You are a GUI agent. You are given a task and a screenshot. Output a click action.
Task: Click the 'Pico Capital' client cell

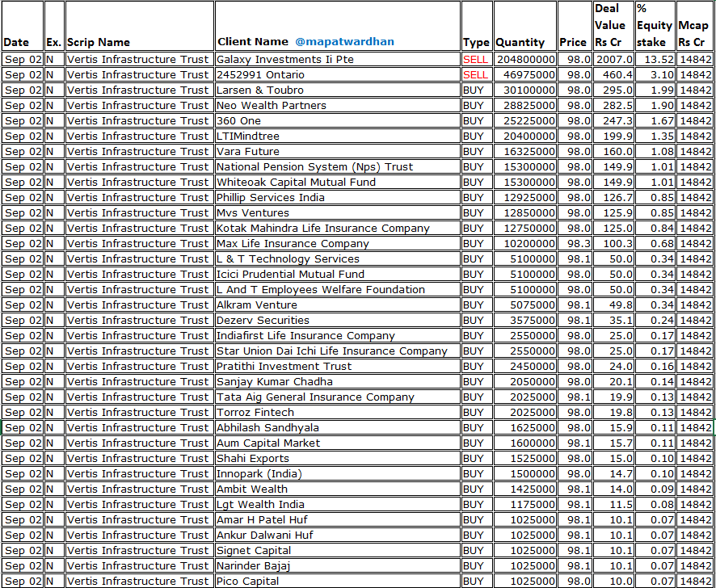(338, 581)
